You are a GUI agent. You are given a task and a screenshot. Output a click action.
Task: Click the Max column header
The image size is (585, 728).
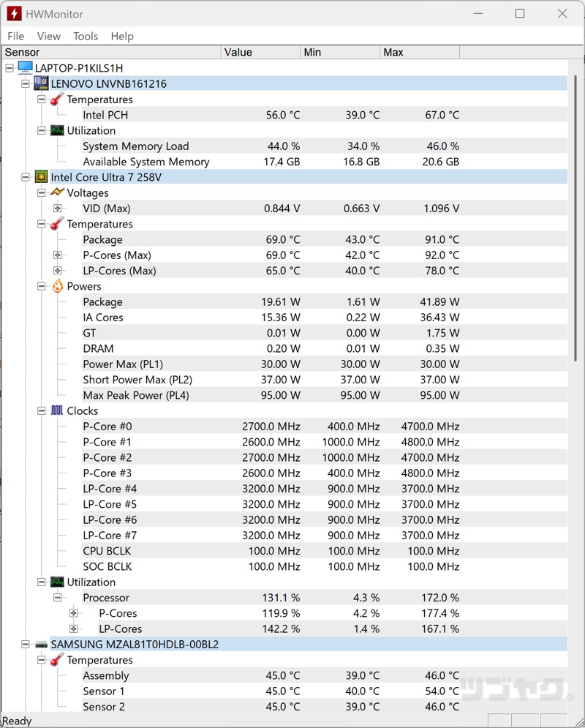[x=420, y=53]
